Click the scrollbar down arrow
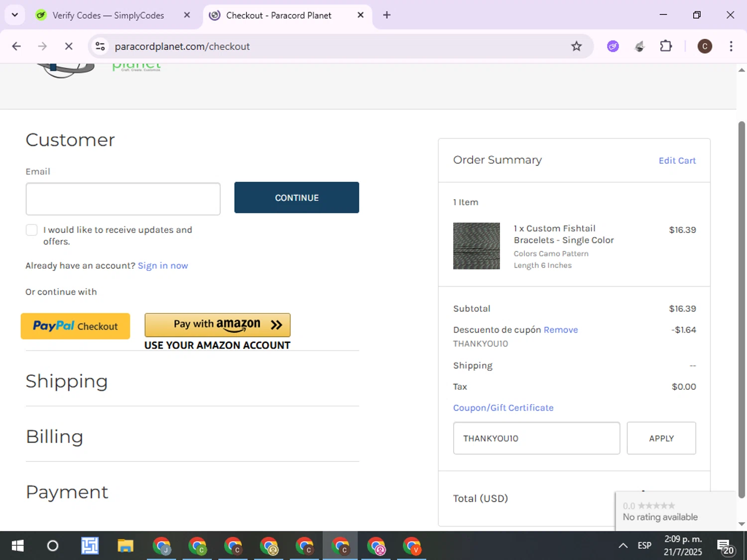 coord(742,524)
